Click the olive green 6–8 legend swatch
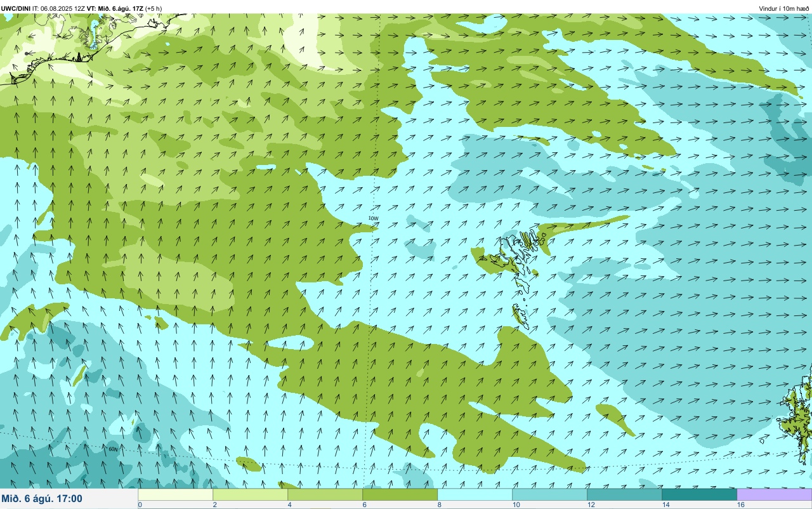Viewport: 812px width, 509px height. [400, 494]
